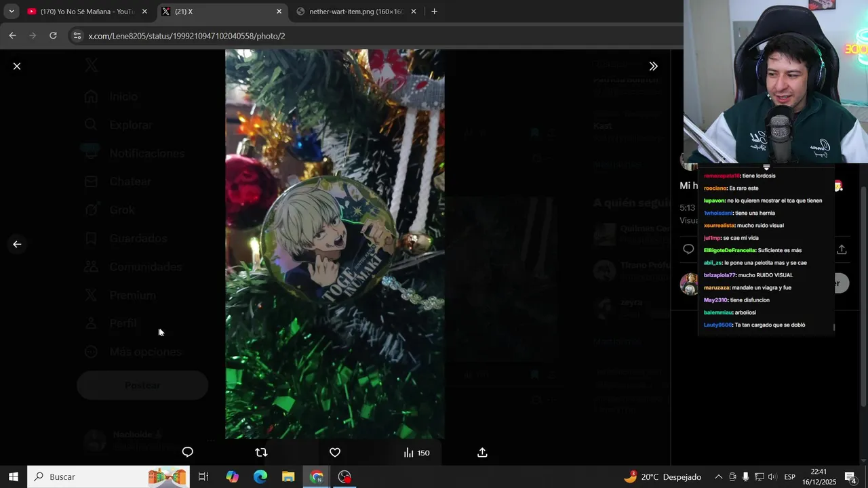Collapse the tweet sidebar with the double chevron
This screenshot has height=488, width=868.
pyautogui.click(x=653, y=66)
